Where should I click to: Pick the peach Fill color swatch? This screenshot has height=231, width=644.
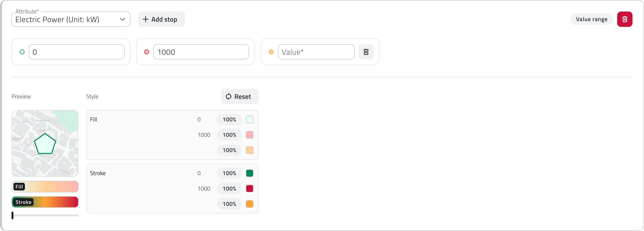pos(249,150)
